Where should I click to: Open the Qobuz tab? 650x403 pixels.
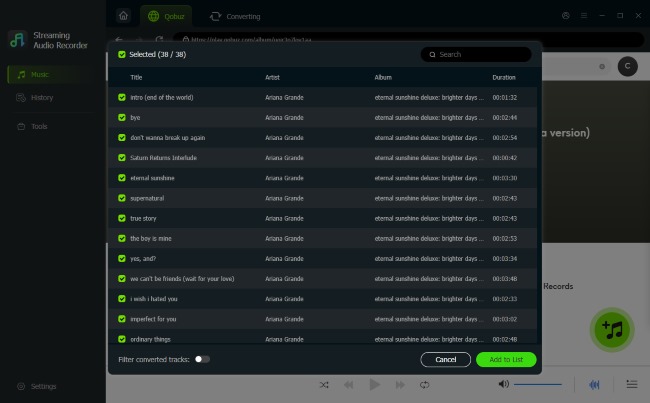[166, 16]
